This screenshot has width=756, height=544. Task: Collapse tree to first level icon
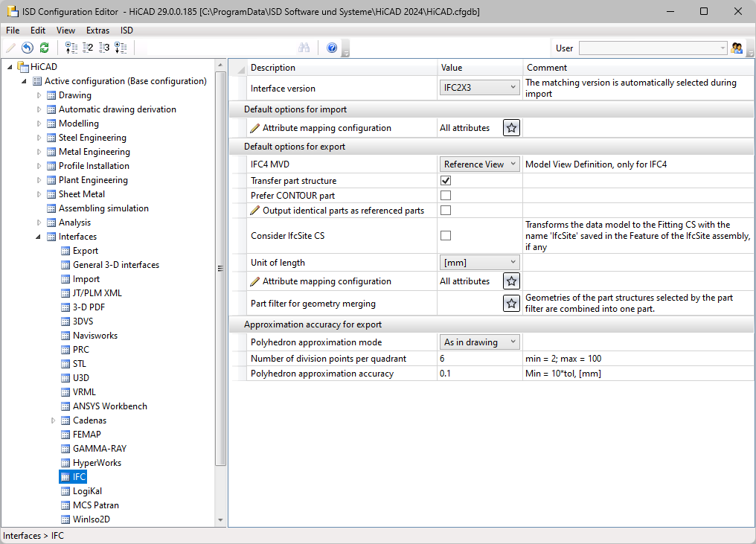[71, 48]
